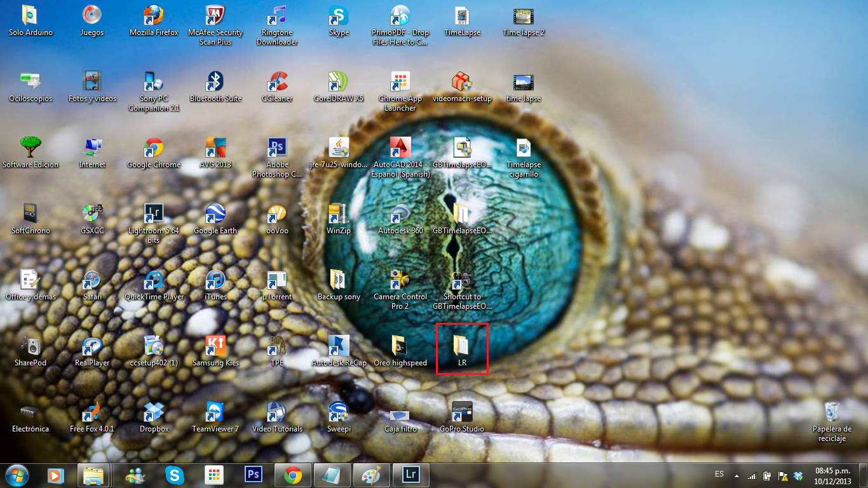Select the PrimoPDF Drop Files shortcut
Screen dimensions: 868x488
tap(400, 25)
